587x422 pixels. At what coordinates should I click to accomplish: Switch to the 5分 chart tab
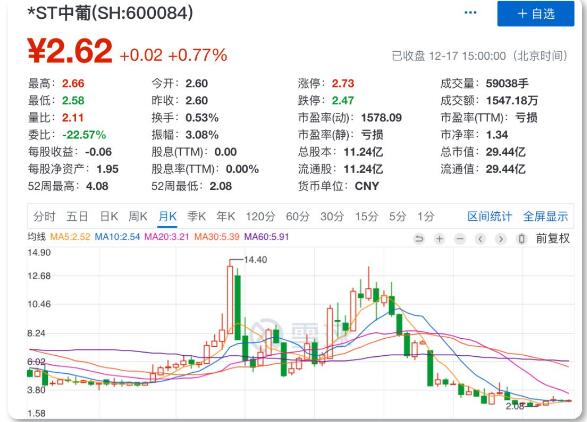tap(398, 216)
